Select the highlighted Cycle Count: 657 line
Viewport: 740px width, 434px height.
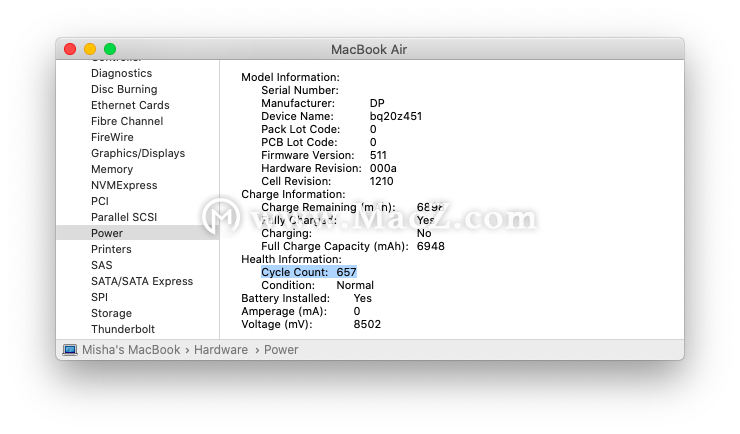point(309,272)
